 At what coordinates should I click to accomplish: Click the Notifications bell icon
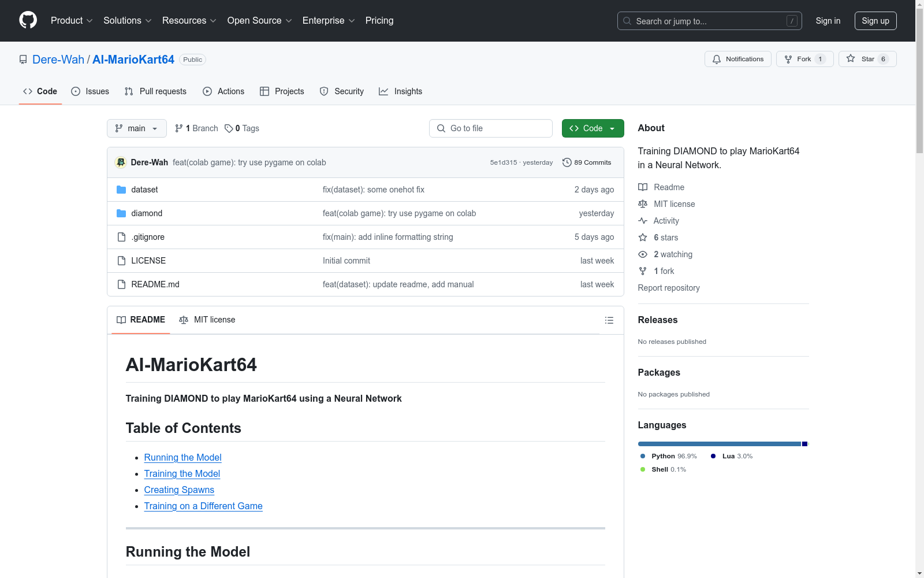(x=717, y=59)
